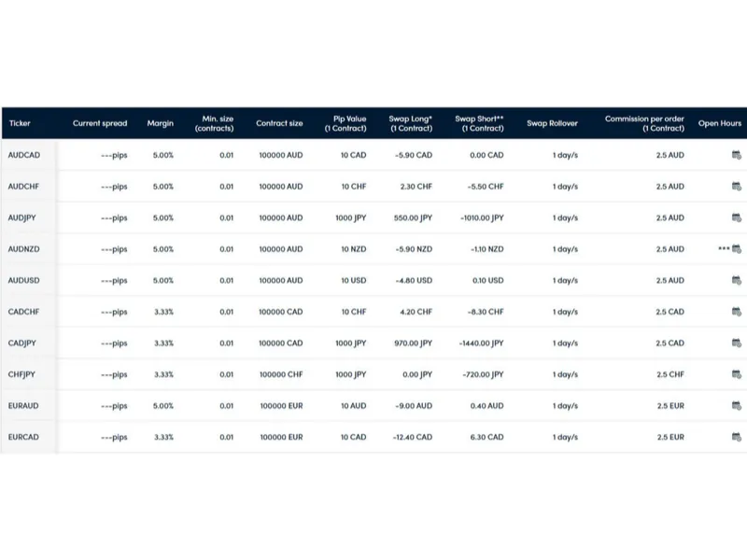Click the Min. size (contracts) header
The height and width of the screenshot is (560, 747).
pyautogui.click(x=215, y=123)
